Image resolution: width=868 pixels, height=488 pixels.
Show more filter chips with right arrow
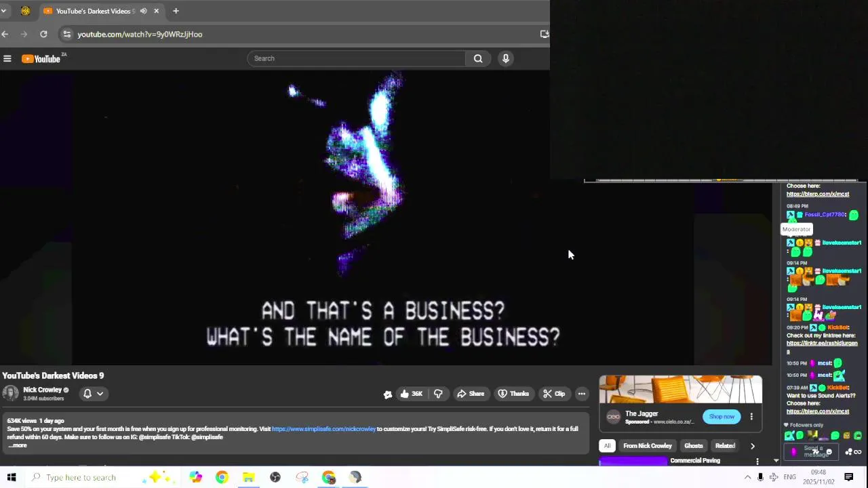click(x=752, y=446)
